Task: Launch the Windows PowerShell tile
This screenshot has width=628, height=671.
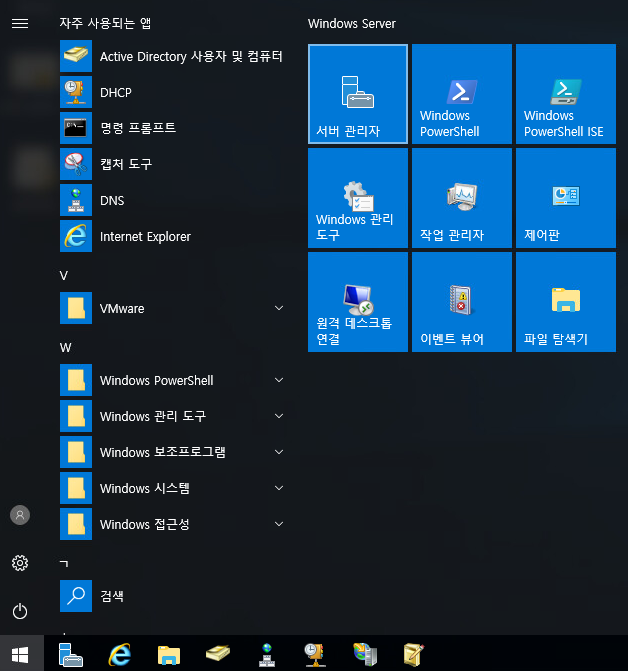Action: pos(462,94)
